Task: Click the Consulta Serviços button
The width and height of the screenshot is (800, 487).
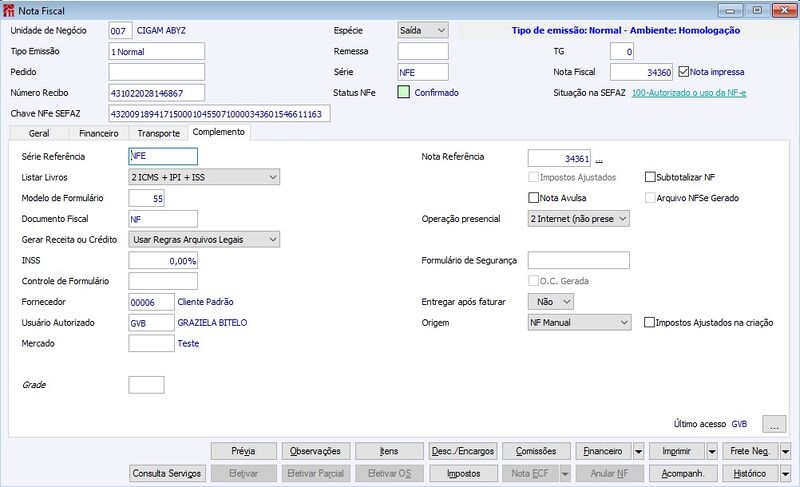Action: coord(167,474)
